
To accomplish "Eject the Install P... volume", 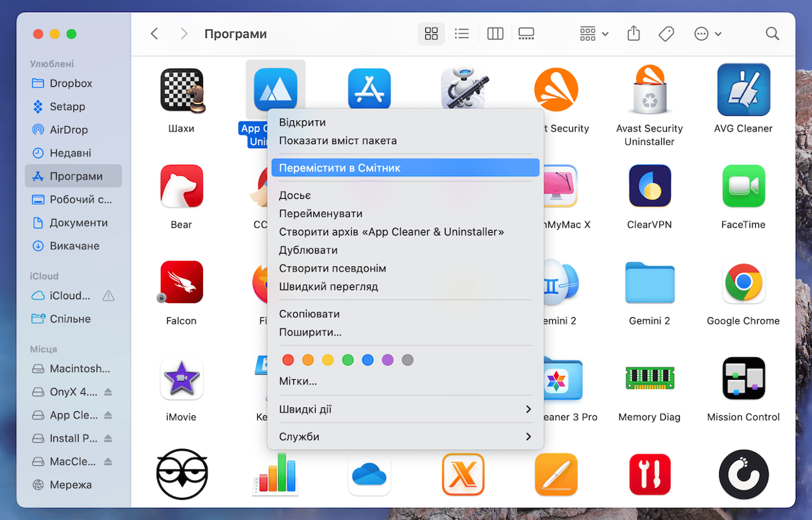I will (108, 439).
